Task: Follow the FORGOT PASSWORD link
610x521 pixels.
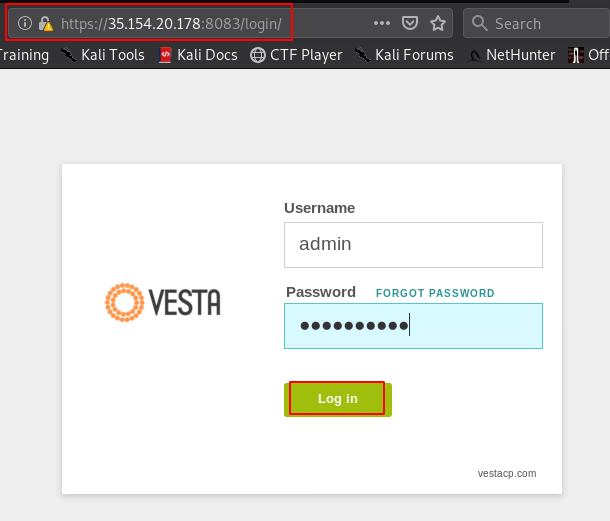Action: [x=435, y=293]
